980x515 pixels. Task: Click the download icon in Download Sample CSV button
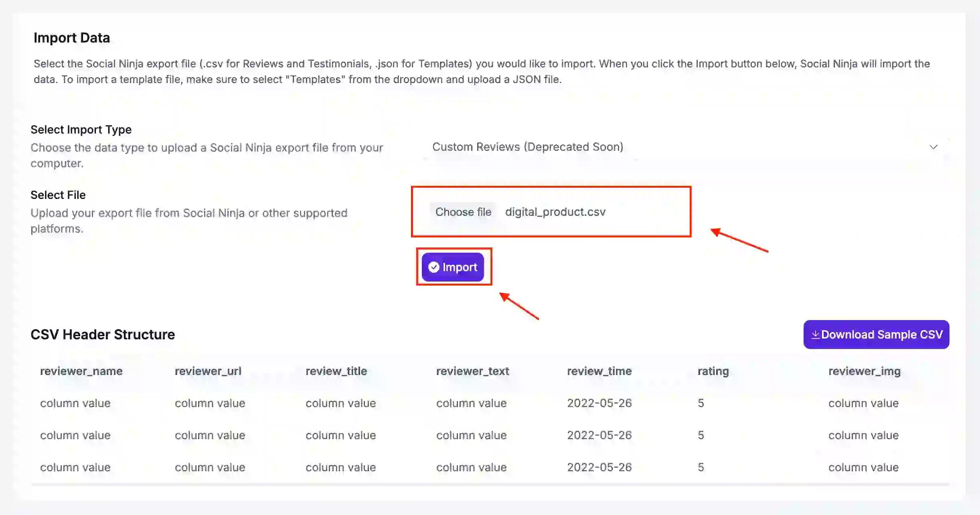815,334
